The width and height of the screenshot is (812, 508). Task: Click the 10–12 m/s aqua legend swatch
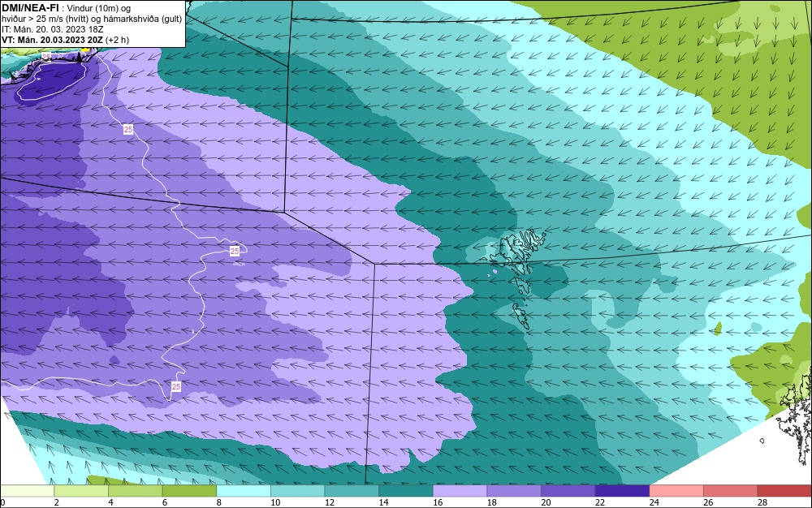pyautogui.click(x=298, y=491)
